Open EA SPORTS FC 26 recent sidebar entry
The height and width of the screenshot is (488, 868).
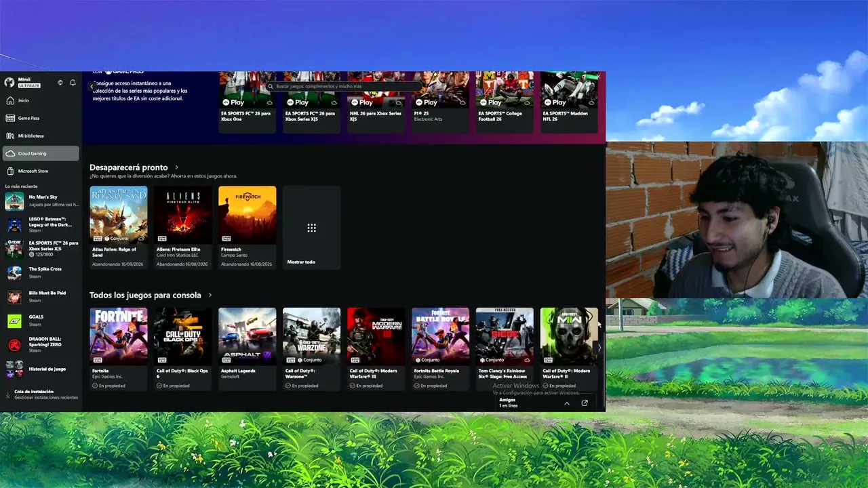[x=41, y=249]
